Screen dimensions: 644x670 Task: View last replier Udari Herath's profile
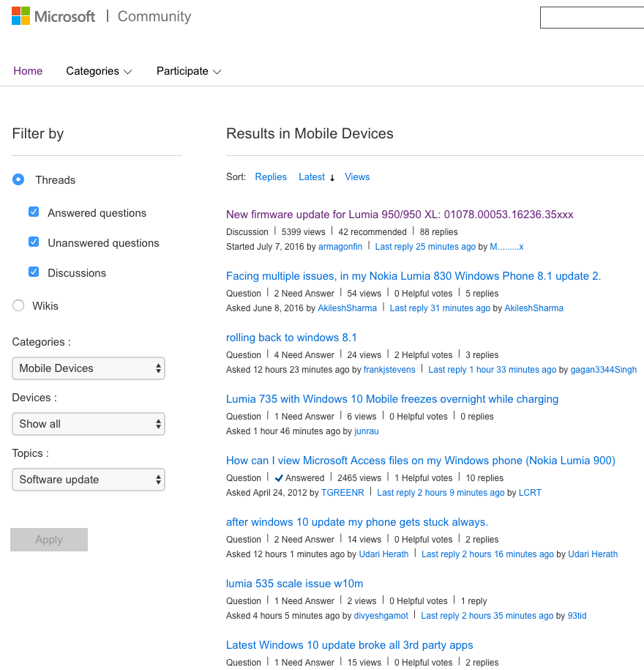tap(593, 554)
